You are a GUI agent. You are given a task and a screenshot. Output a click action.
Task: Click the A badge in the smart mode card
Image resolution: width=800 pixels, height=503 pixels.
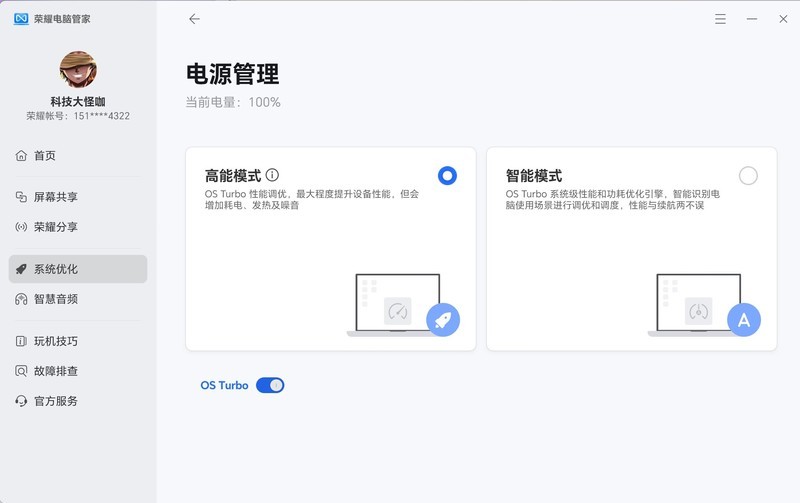tap(744, 320)
